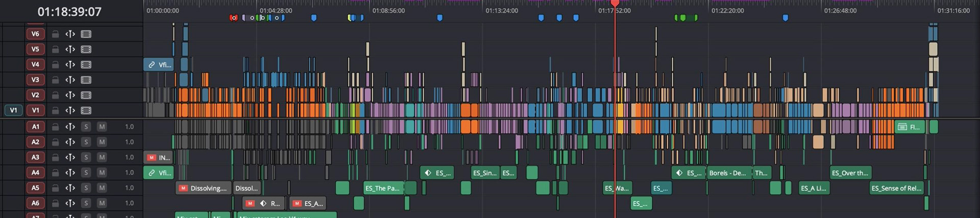980x218 pixels.
Task: Lock video track V1
Action: pyautogui.click(x=55, y=110)
